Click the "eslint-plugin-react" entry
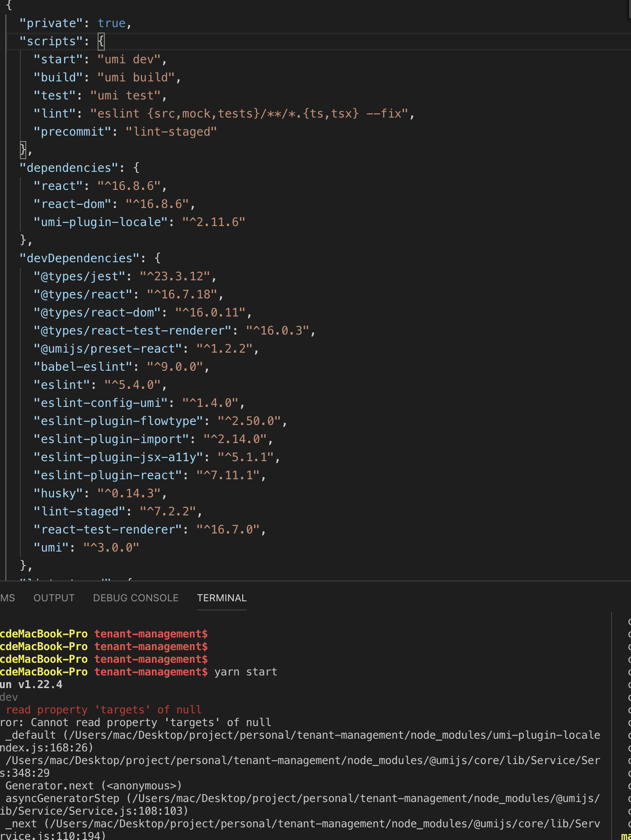 click(108, 475)
